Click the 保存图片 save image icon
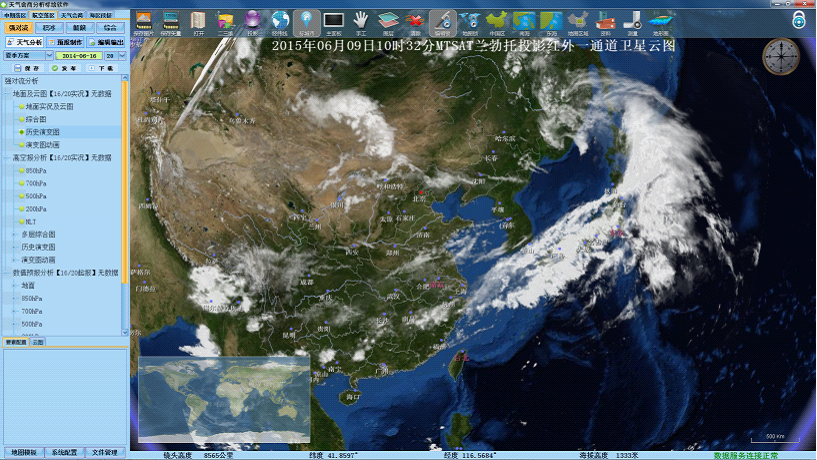817x460 pixels. click(x=144, y=23)
